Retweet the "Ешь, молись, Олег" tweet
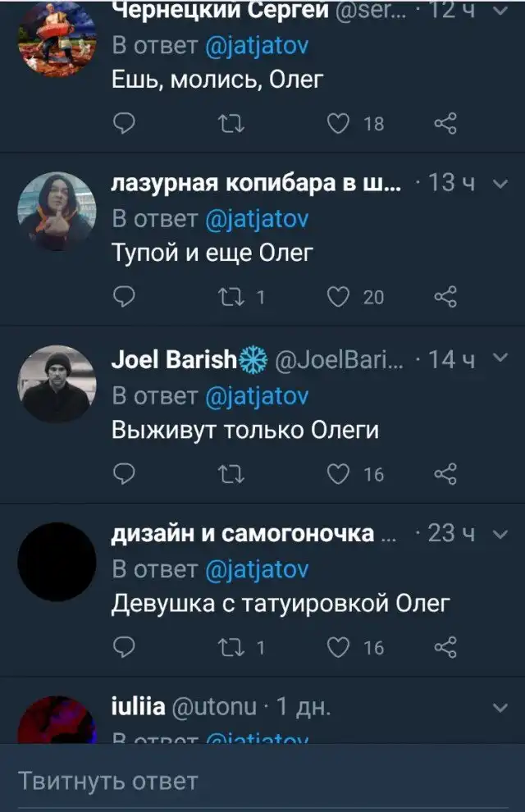 [231, 125]
